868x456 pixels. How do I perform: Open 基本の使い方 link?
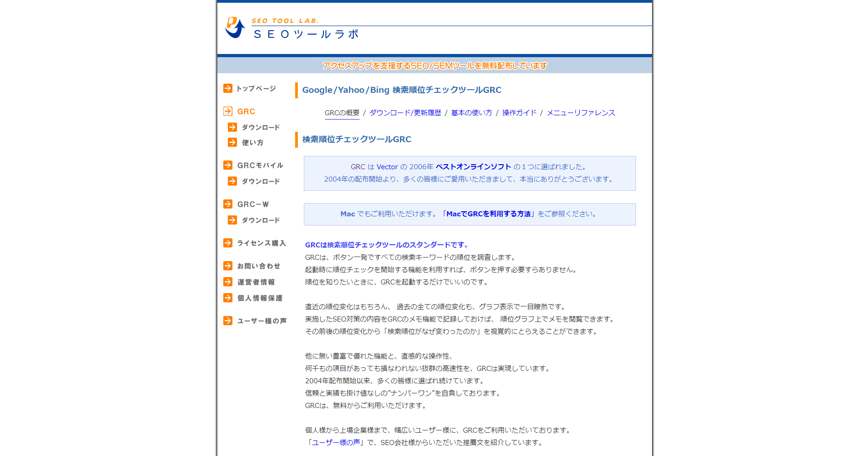coord(472,113)
